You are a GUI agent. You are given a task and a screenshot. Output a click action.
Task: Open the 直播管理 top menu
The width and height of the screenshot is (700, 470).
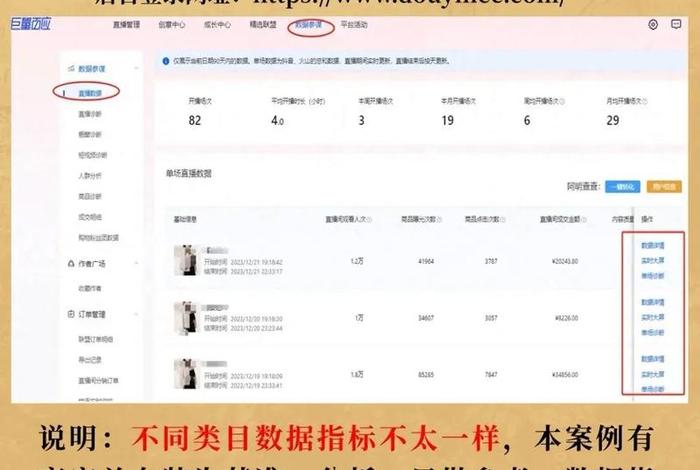(x=126, y=25)
